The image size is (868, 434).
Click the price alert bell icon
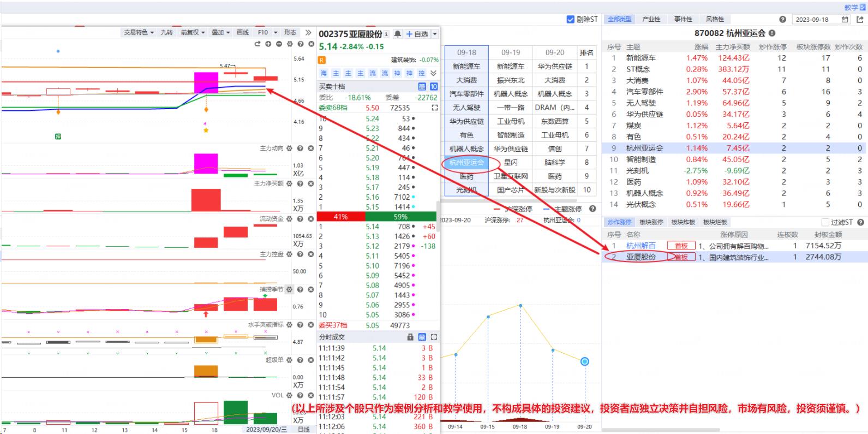coord(398,34)
